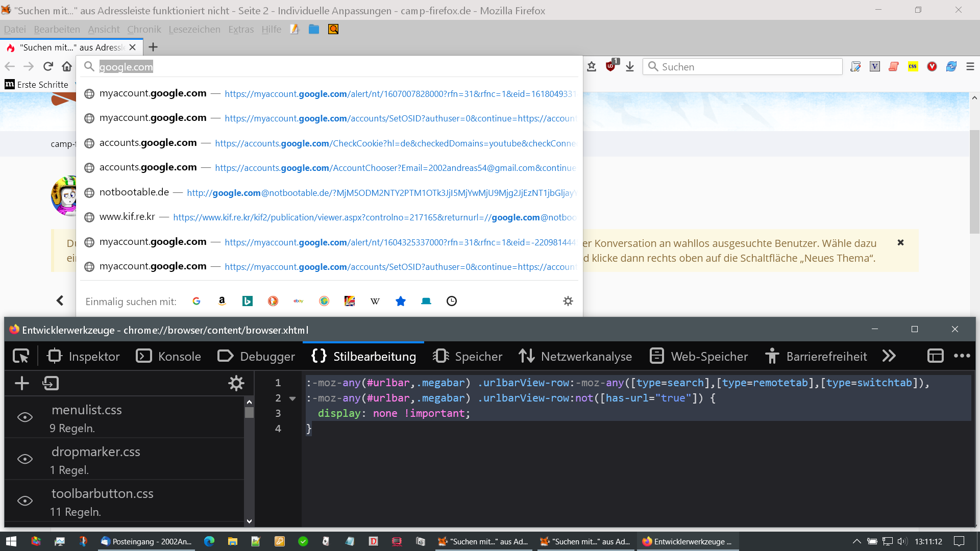Expand more devtools tabs chevron
Viewport: 980px width, 551px height.
(889, 356)
